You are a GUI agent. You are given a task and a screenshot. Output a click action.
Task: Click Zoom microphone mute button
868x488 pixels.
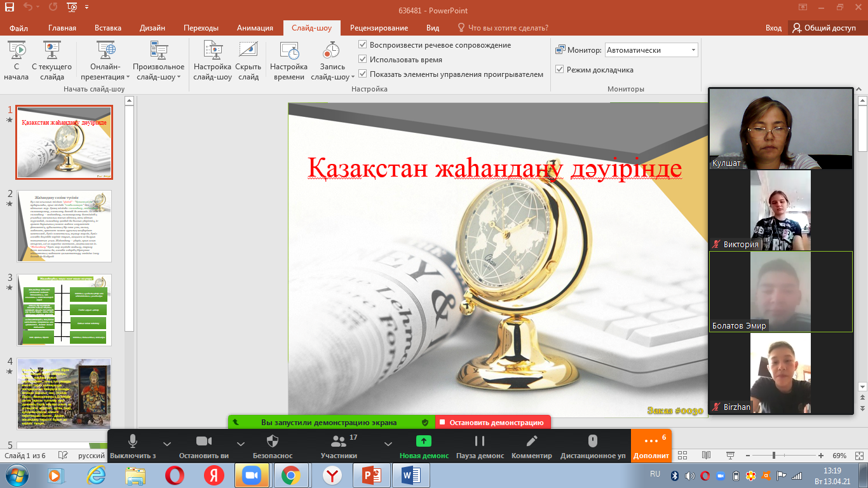[x=133, y=445]
